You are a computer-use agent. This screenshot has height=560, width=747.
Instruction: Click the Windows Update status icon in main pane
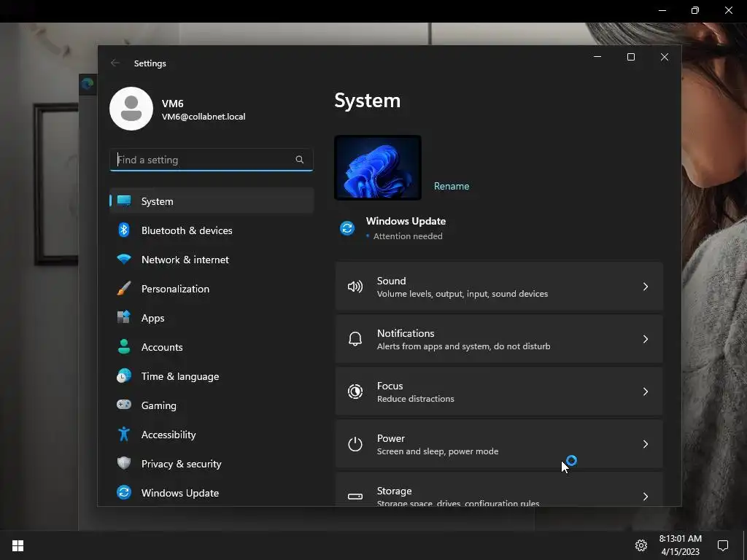click(x=347, y=228)
